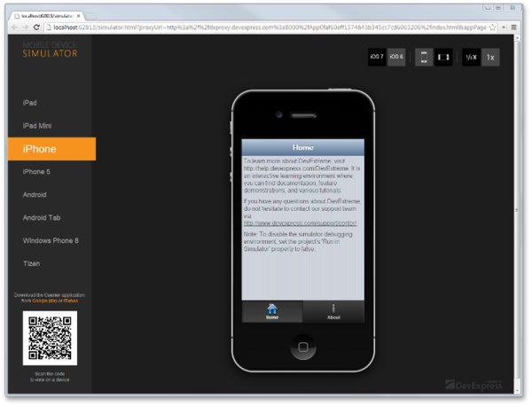Open the devexpress support contact link
The image size is (532, 407).
pyautogui.click(x=300, y=223)
